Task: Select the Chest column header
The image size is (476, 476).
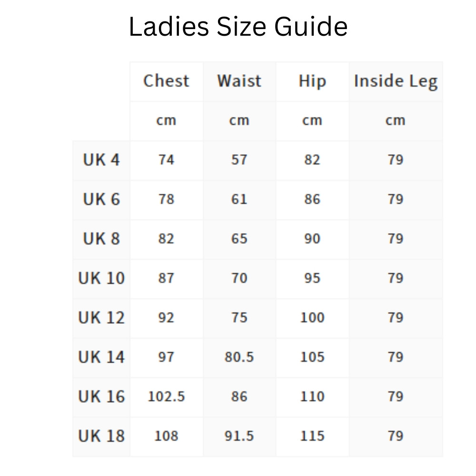Action: [166, 81]
